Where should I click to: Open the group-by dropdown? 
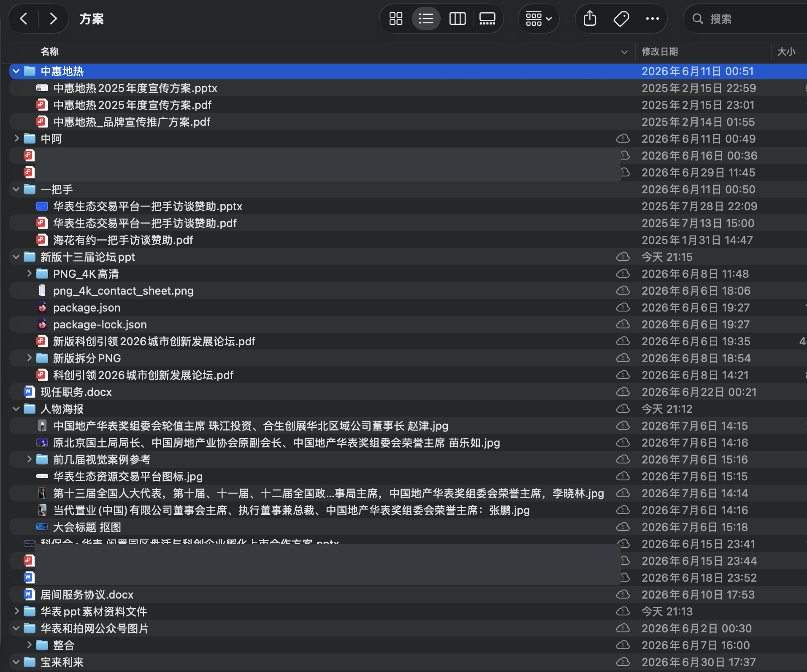(x=539, y=19)
